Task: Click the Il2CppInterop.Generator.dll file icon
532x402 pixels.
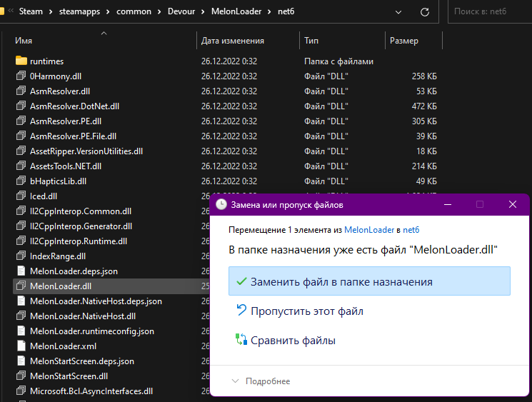Action: coord(21,226)
